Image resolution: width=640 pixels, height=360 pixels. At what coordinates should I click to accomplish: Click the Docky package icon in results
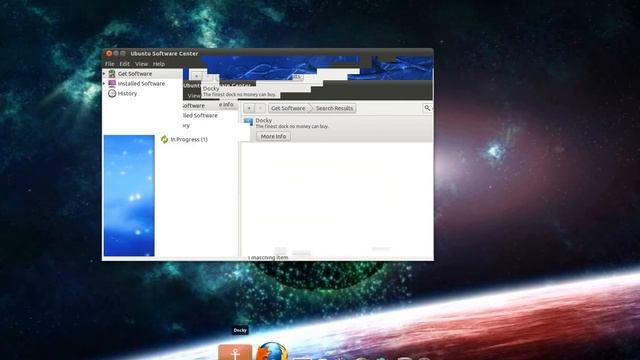248,122
